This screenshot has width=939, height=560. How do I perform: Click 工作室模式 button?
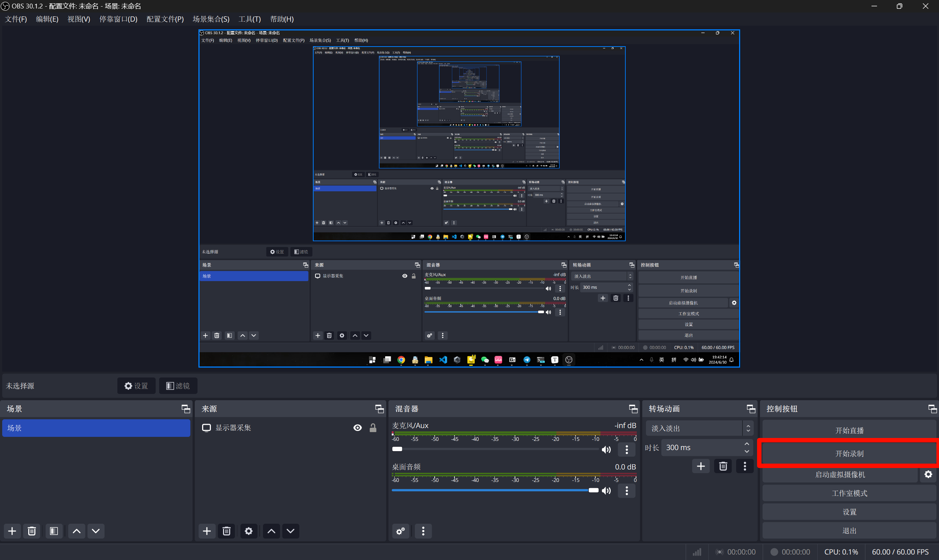849,493
